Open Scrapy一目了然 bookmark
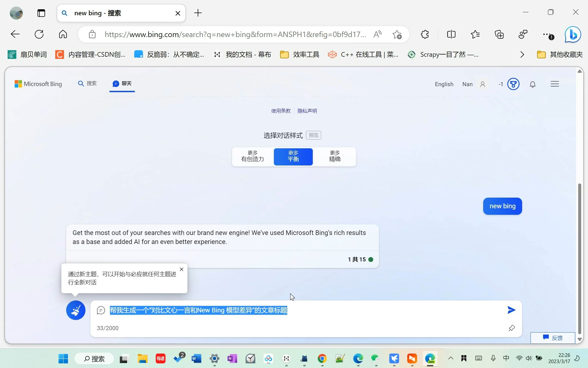The image size is (588, 368). [x=443, y=55]
